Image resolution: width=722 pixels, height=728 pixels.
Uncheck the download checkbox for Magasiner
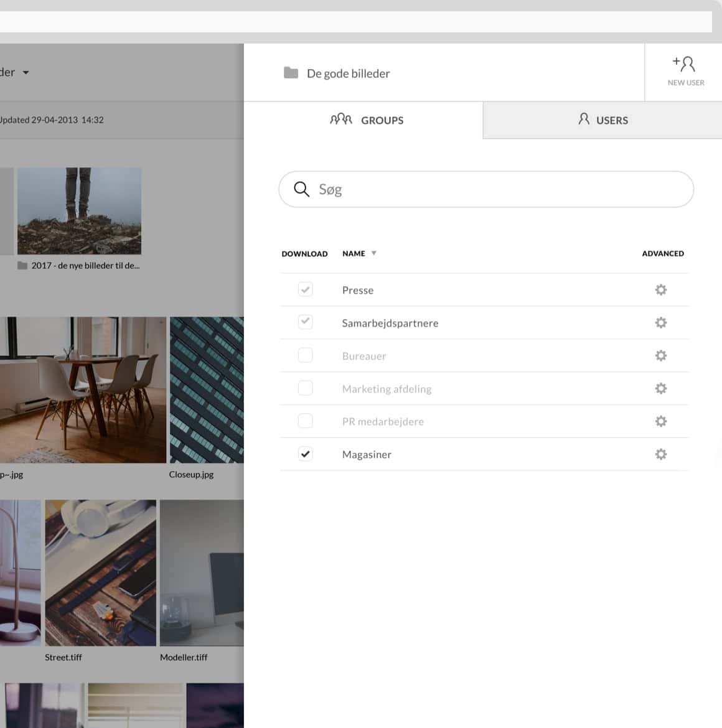(x=305, y=454)
